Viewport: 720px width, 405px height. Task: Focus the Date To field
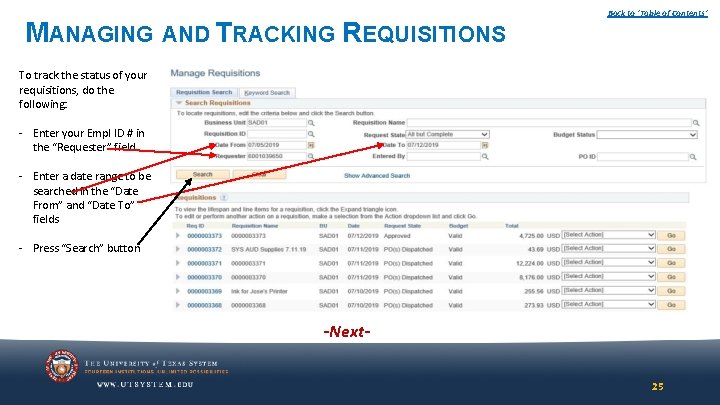coord(444,145)
